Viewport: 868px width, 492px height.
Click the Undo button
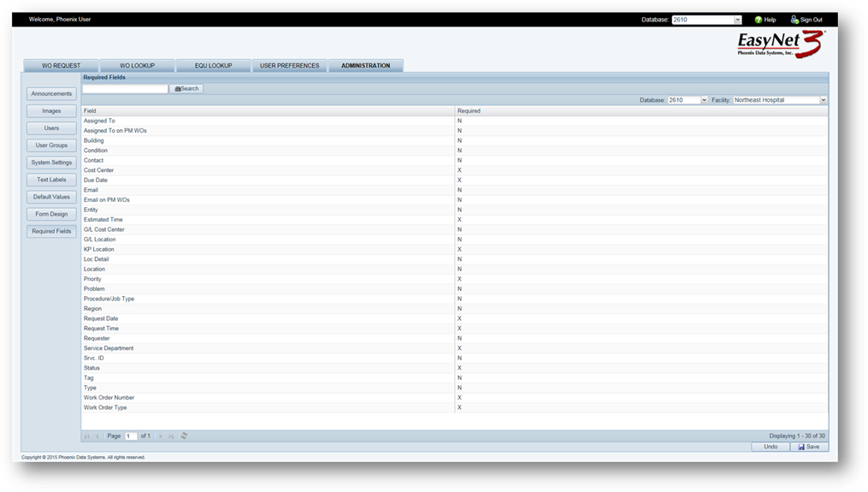771,447
